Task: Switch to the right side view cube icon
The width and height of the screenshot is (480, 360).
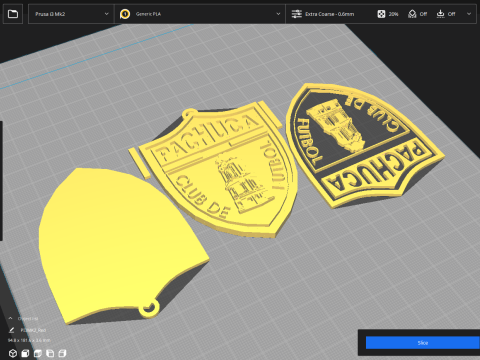Action: [x=62, y=353]
